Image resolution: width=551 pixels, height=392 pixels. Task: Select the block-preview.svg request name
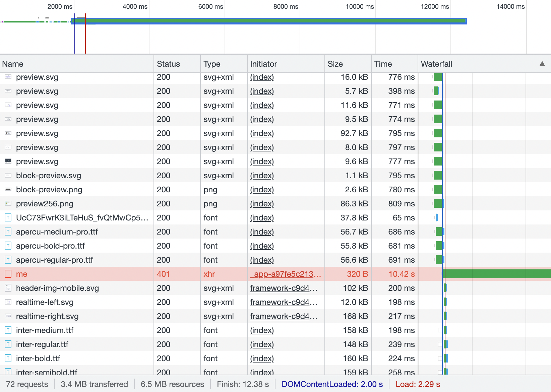coord(49,175)
